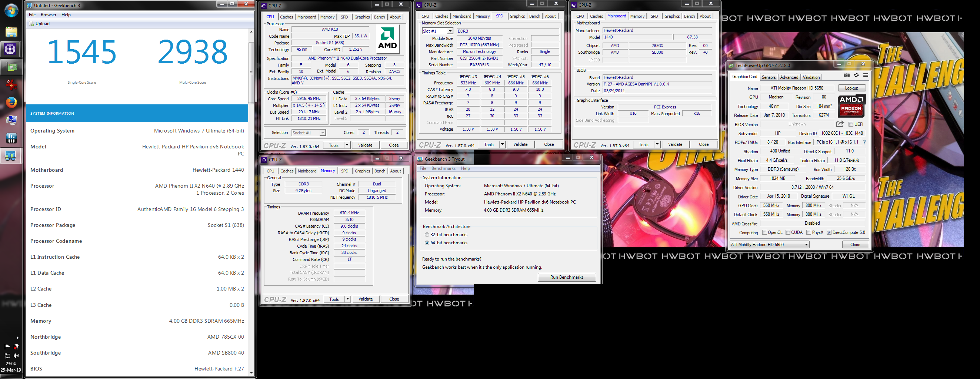The image size is (980, 379).
Task: Open Windows Explorer from the taskbar
Action: coord(11,31)
